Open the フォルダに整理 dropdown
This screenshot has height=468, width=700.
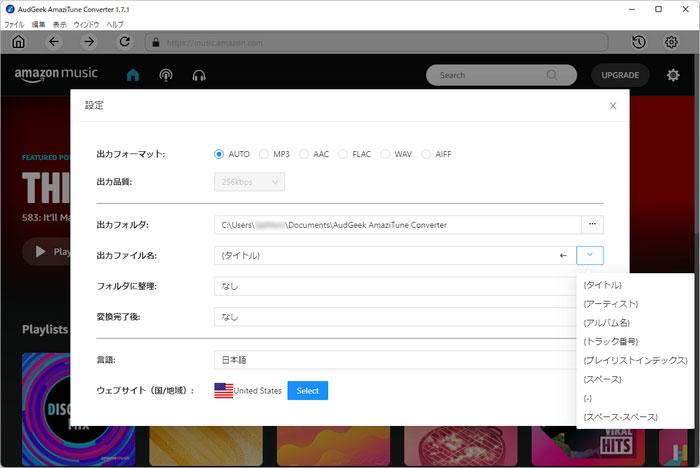pyautogui.click(x=395, y=286)
